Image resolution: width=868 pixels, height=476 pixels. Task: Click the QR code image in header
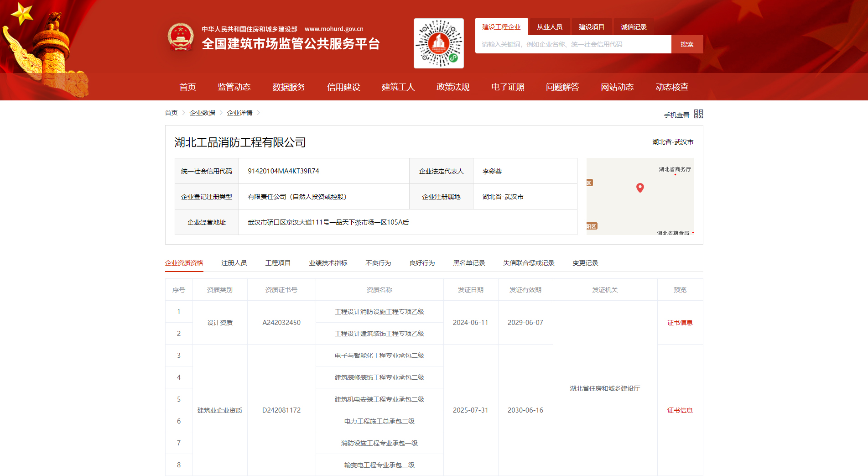[438, 43]
